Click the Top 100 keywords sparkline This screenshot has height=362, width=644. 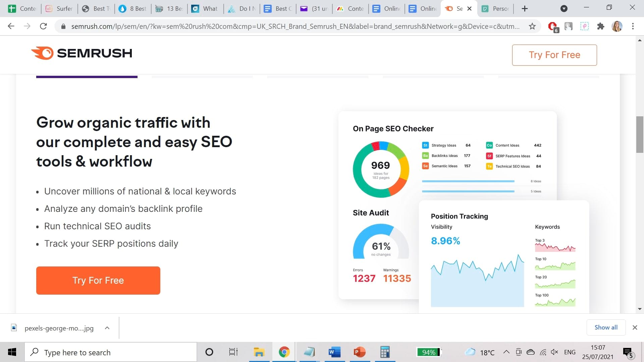tap(555, 302)
